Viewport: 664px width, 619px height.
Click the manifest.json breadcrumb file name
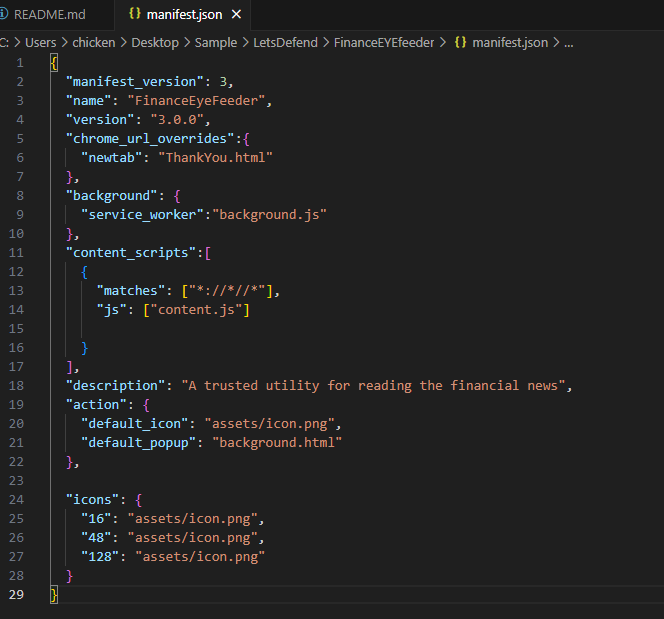point(509,43)
